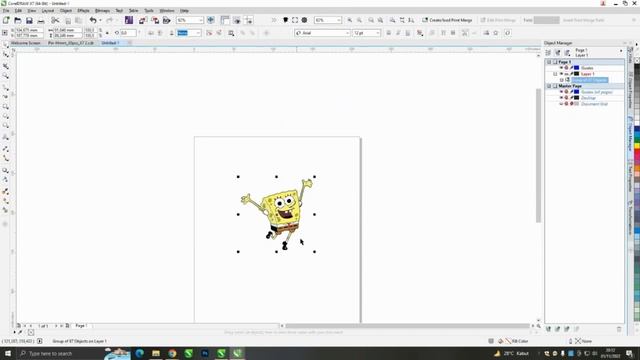Click the rotation angle input field
This screenshot has width=640, height=360.
click(x=128, y=33)
